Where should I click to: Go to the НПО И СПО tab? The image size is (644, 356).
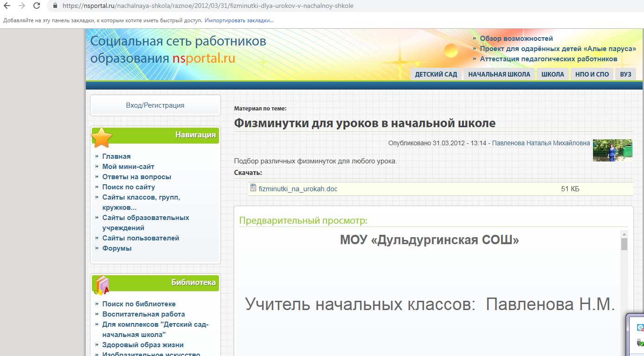click(592, 74)
